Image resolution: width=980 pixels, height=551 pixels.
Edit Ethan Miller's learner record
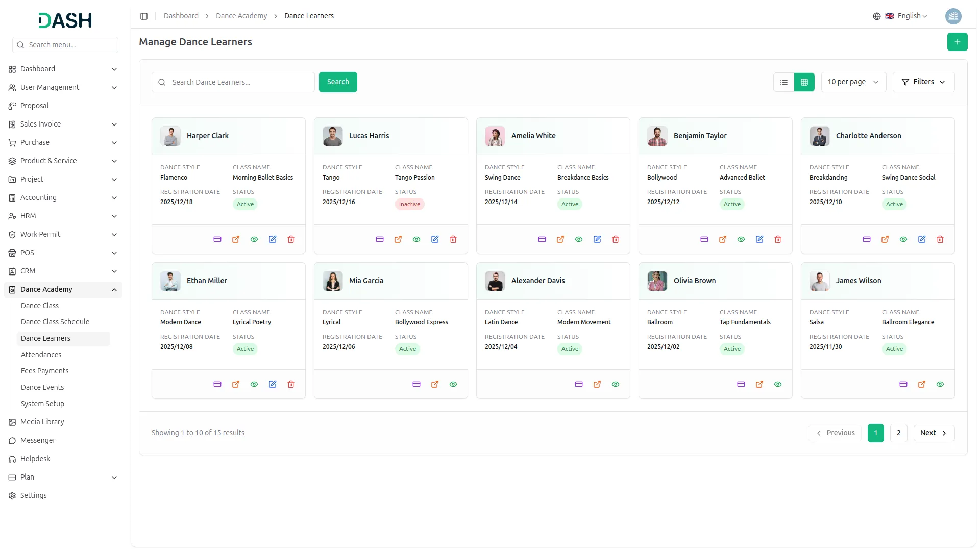pyautogui.click(x=273, y=384)
